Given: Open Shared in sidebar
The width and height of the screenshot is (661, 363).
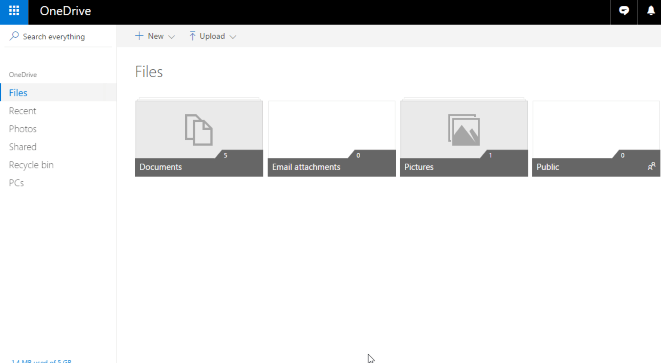Looking at the screenshot, I should [23, 147].
